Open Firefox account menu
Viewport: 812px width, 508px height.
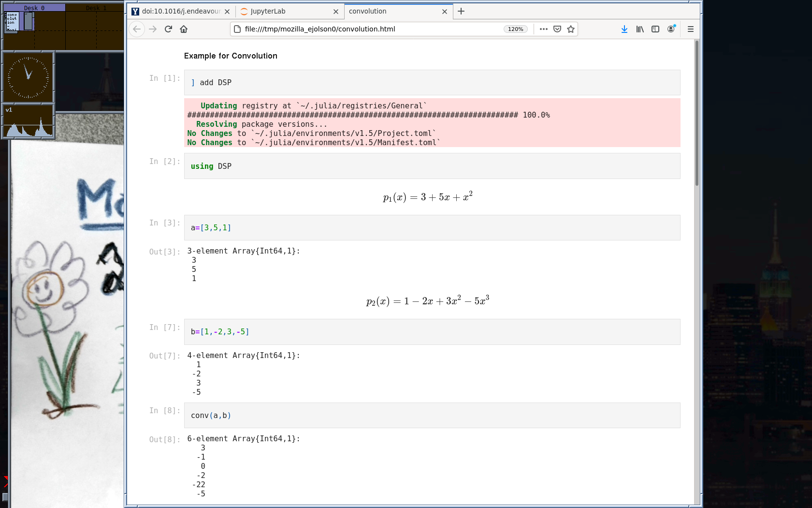click(x=671, y=29)
